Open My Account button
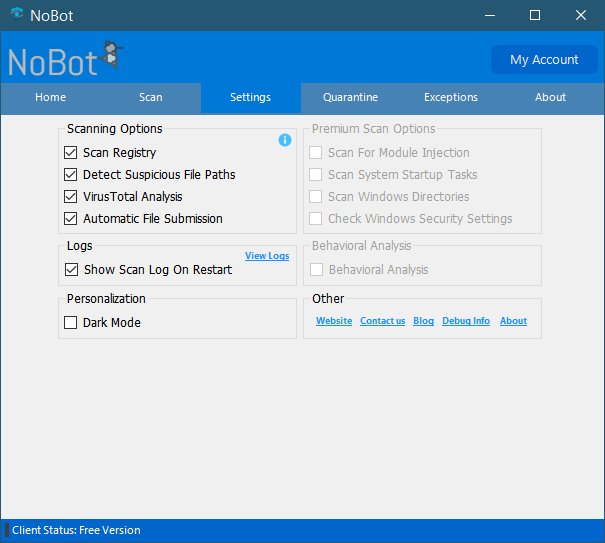605x543 pixels. pos(544,59)
